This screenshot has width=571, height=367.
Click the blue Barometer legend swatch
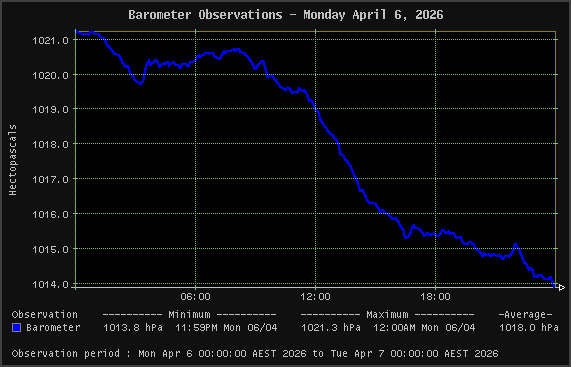click(x=16, y=328)
